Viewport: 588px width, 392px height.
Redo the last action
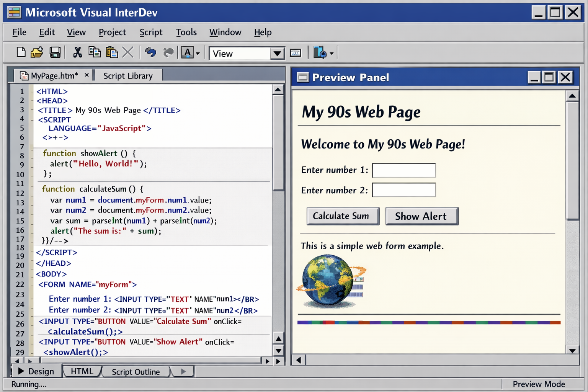(x=168, y=52)
